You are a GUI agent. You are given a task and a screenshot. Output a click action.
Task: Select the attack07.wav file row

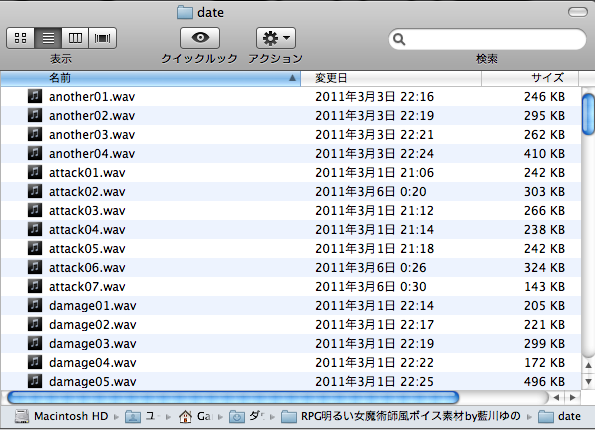291,287
